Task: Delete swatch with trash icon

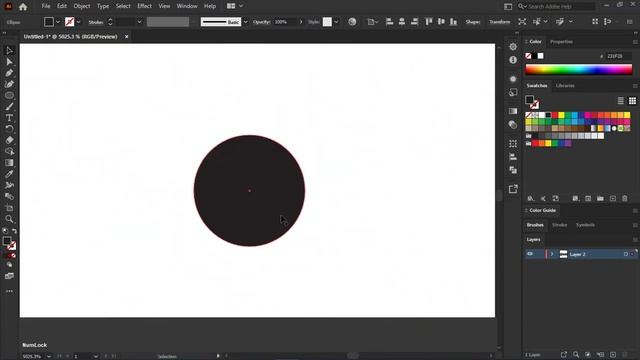Action: tap(625, 198)
